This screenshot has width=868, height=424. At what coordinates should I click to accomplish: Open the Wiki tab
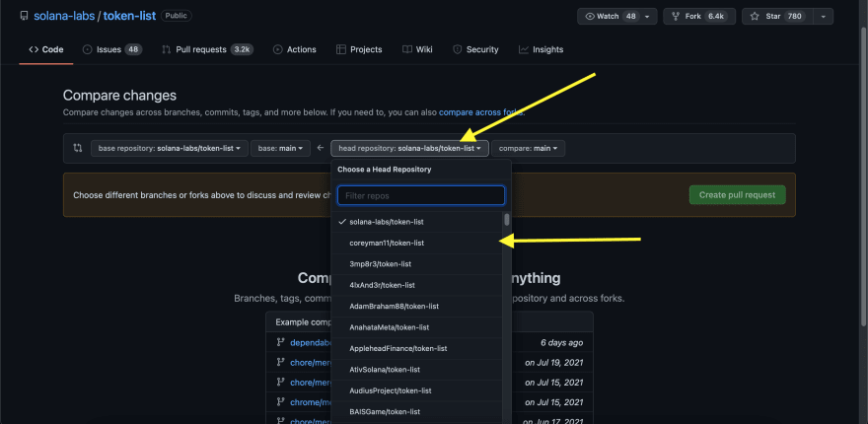click(x=418, y=49)
